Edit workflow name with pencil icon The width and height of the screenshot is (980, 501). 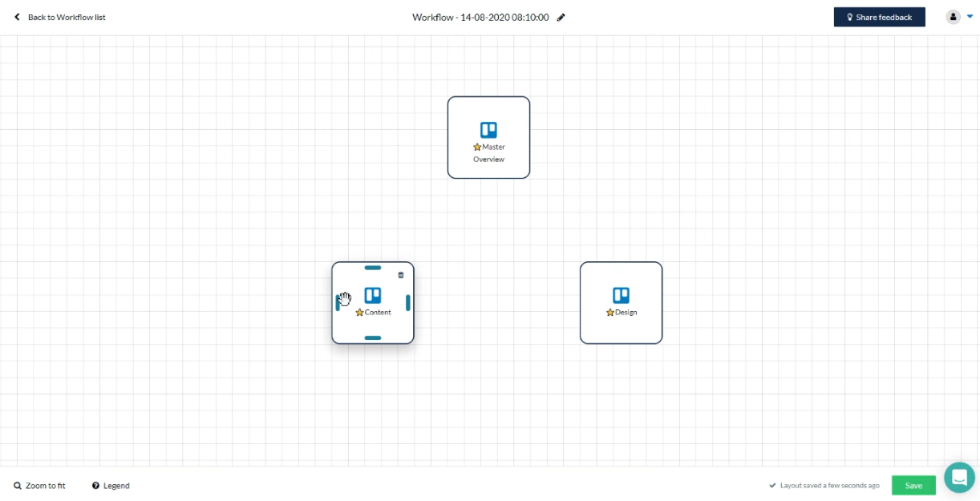point(561,17)
